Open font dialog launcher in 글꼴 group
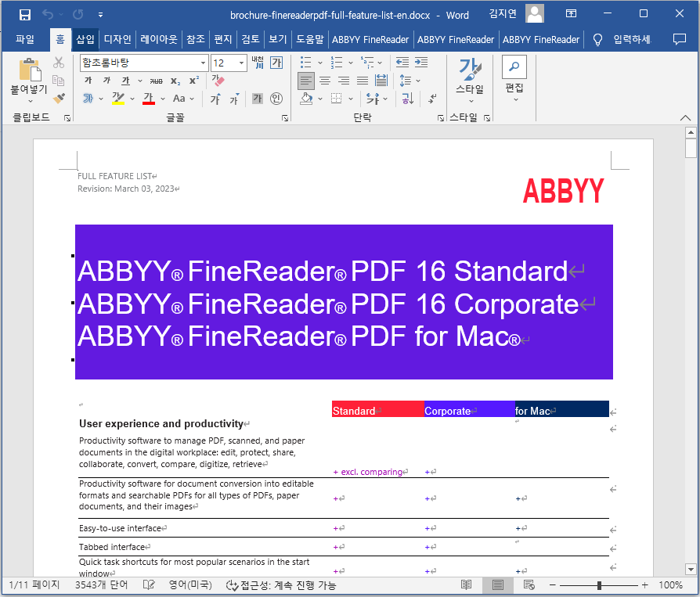The height and width of the screenshot is (597, 700). point(285,118)
